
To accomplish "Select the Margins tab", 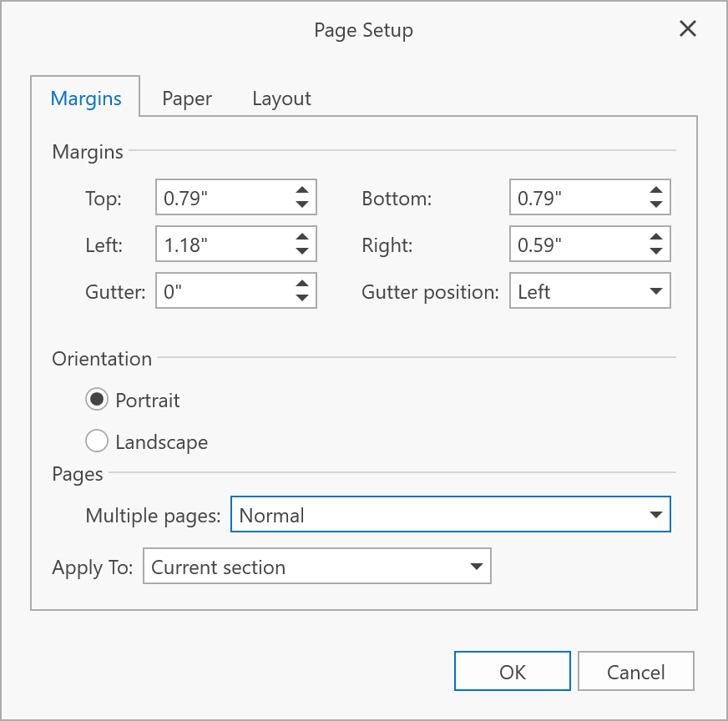I will (86, 98).
